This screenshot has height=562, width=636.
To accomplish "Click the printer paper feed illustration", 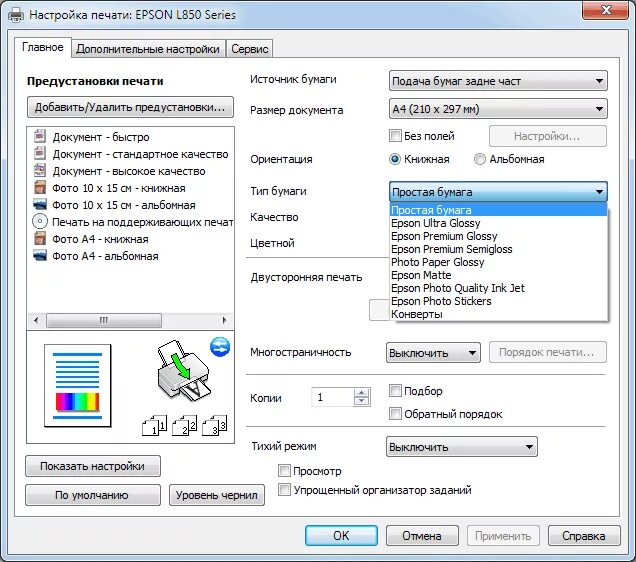I will pyautogui.click(x=184, y=371).
